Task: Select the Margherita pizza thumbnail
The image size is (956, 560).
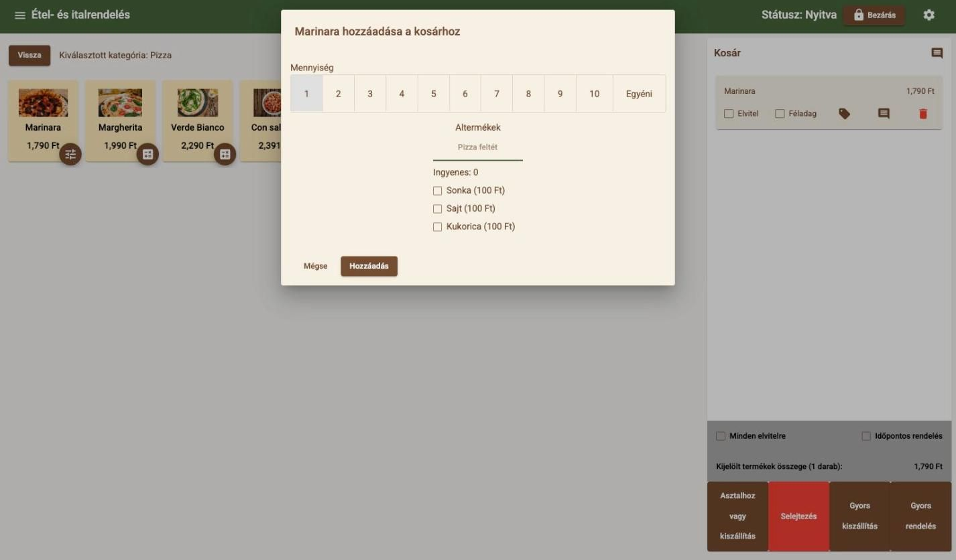Action: (x=121, y=102)
